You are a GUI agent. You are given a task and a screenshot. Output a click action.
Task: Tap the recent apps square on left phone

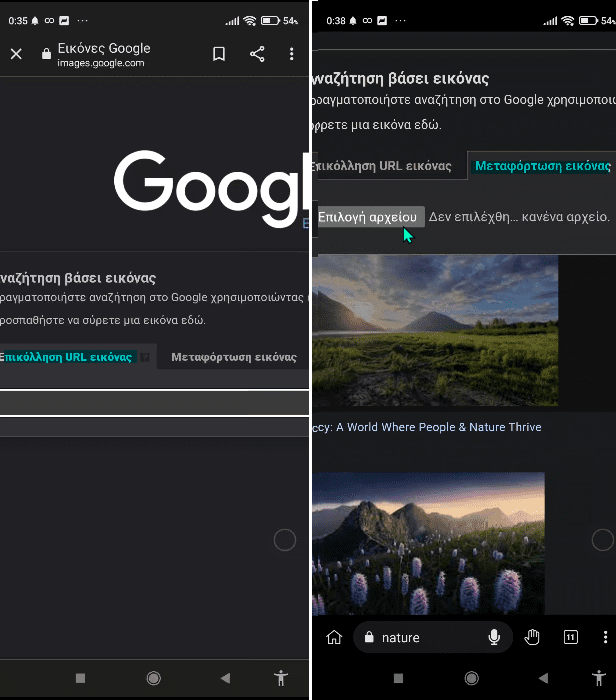(x=80, y=679)
